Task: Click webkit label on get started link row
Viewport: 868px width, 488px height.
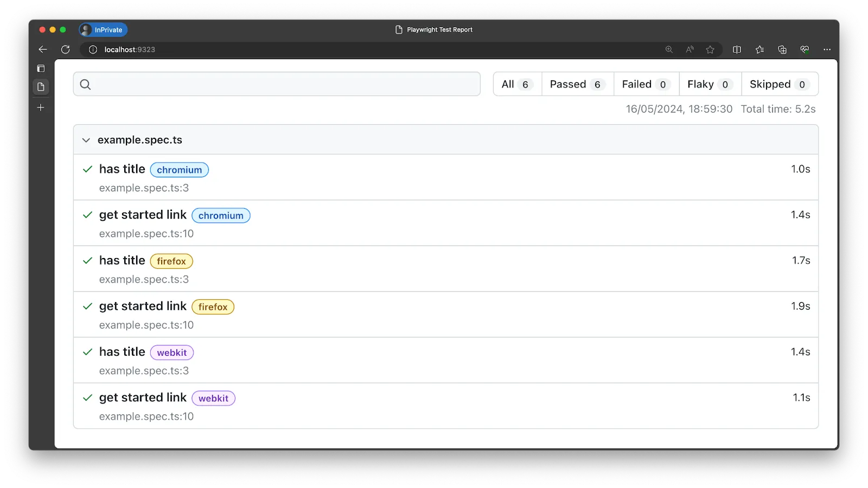Action: [213, 398]
